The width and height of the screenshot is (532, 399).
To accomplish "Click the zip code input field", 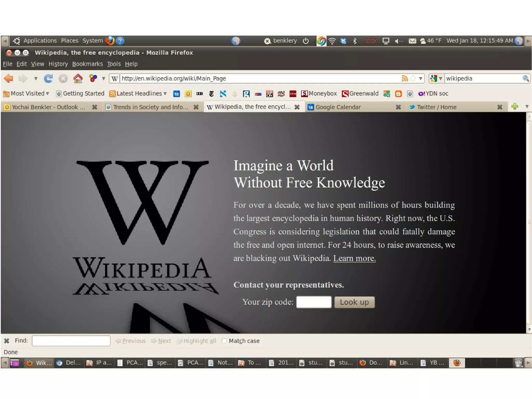I will point(314,302).
